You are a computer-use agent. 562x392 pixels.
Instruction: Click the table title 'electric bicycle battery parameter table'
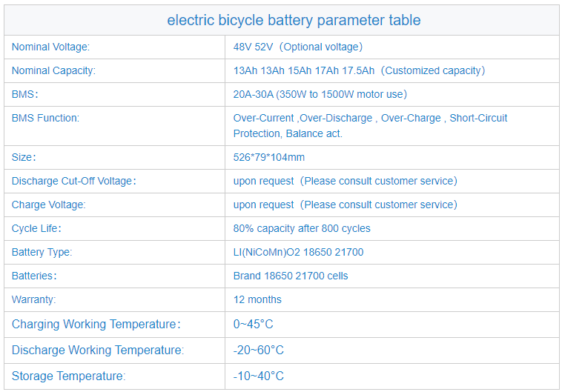[294, 20]
